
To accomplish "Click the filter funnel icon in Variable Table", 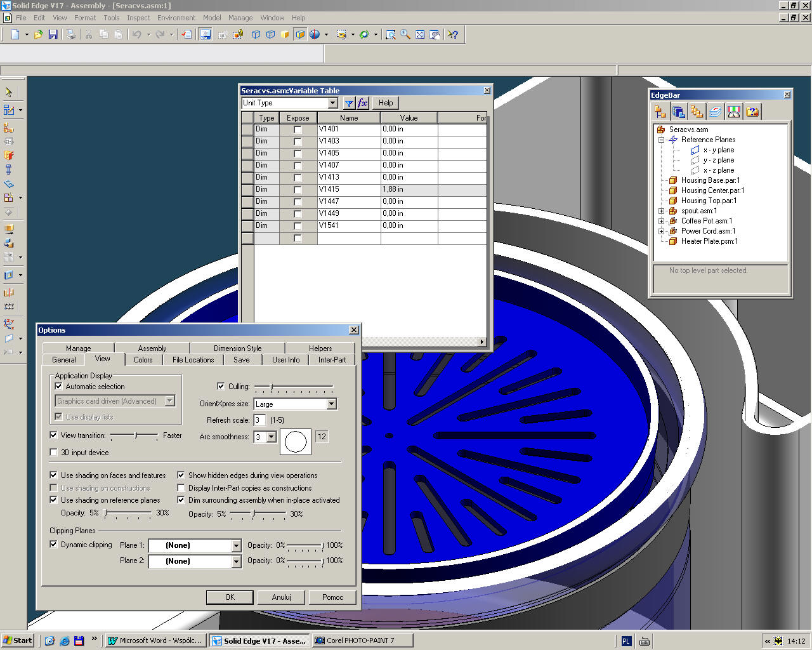I will point(349,103).
